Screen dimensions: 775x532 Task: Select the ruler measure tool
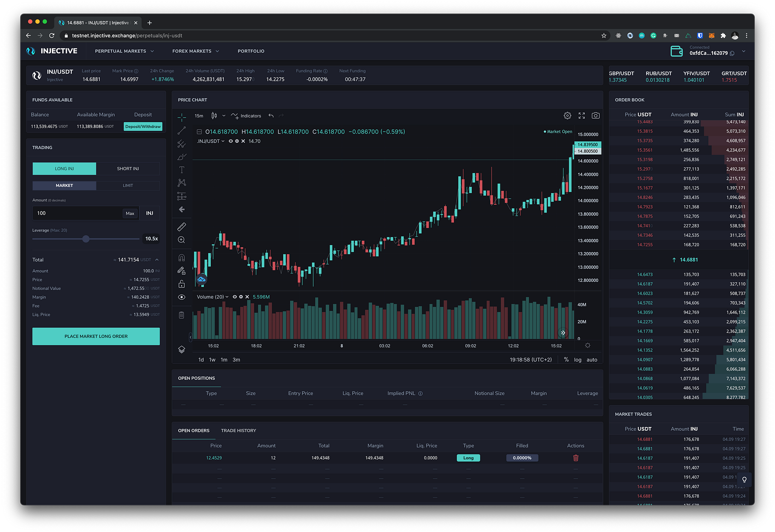[182, 227]
